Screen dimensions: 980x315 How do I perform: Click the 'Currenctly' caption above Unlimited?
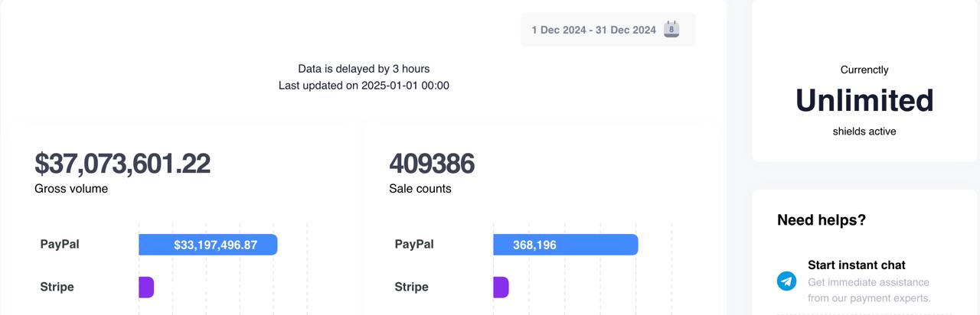coord(864,70)
